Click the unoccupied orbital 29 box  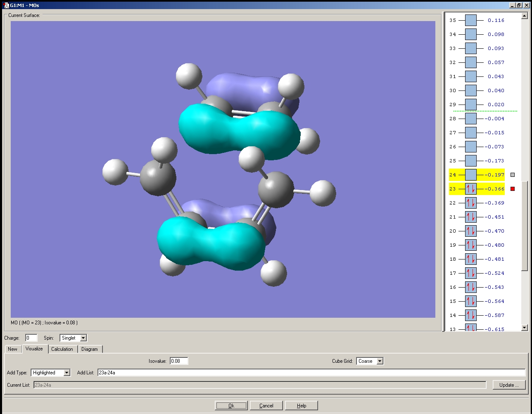[x=470, y=105]
